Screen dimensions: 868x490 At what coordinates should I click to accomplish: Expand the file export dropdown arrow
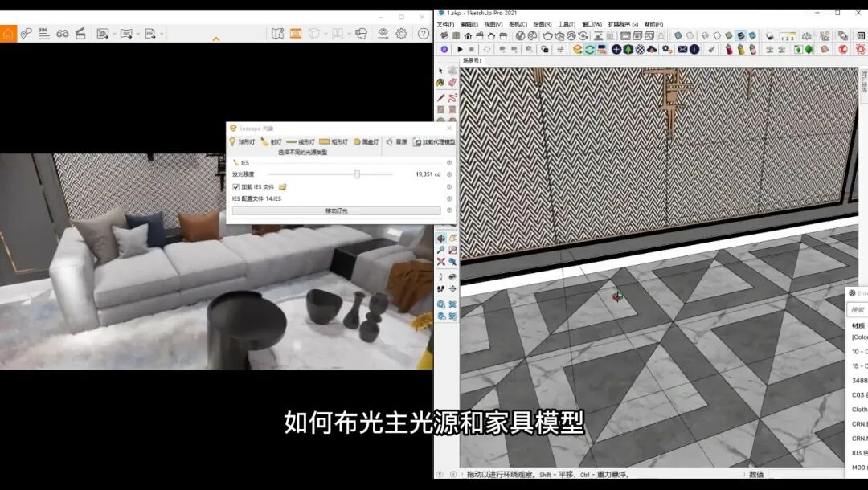(x=162, y=35)
